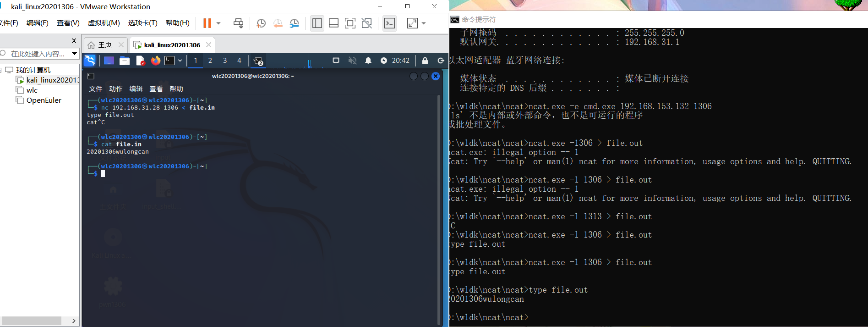Open the 帮助(H) menu in VMware

[x=178, y=23]
